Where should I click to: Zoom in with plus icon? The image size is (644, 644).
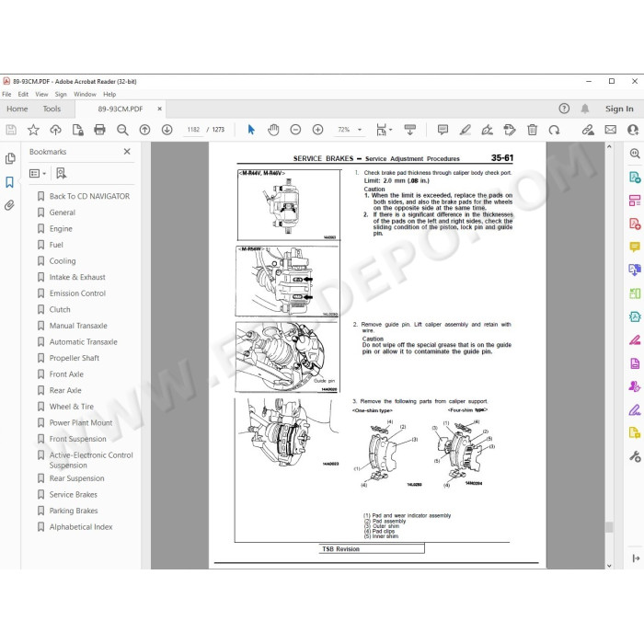(317, 131)
